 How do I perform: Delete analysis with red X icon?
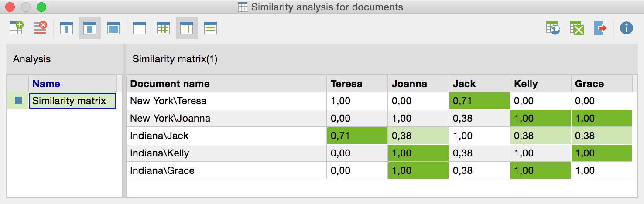tap(41, 28)
